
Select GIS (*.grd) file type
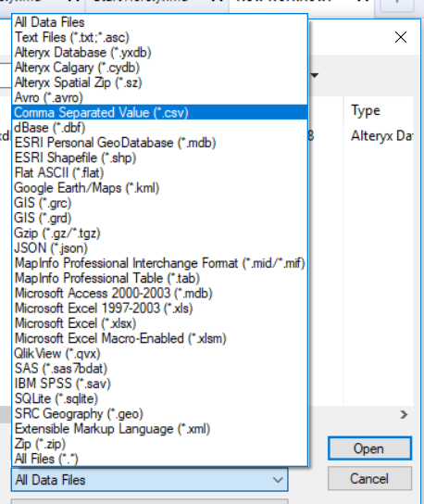click(x=159, y=218)
